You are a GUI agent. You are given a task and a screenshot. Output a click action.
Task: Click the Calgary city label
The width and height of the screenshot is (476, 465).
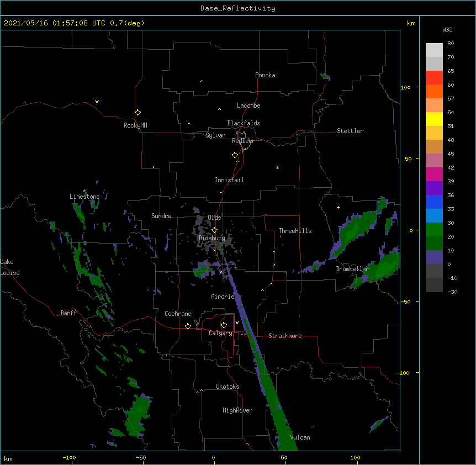pyautogui.click(x=220, y=333)
